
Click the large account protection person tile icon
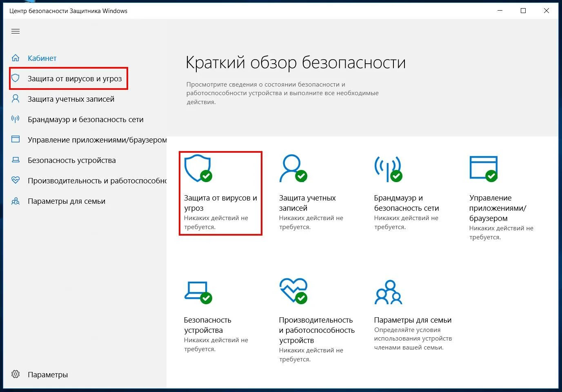[293, 168]
